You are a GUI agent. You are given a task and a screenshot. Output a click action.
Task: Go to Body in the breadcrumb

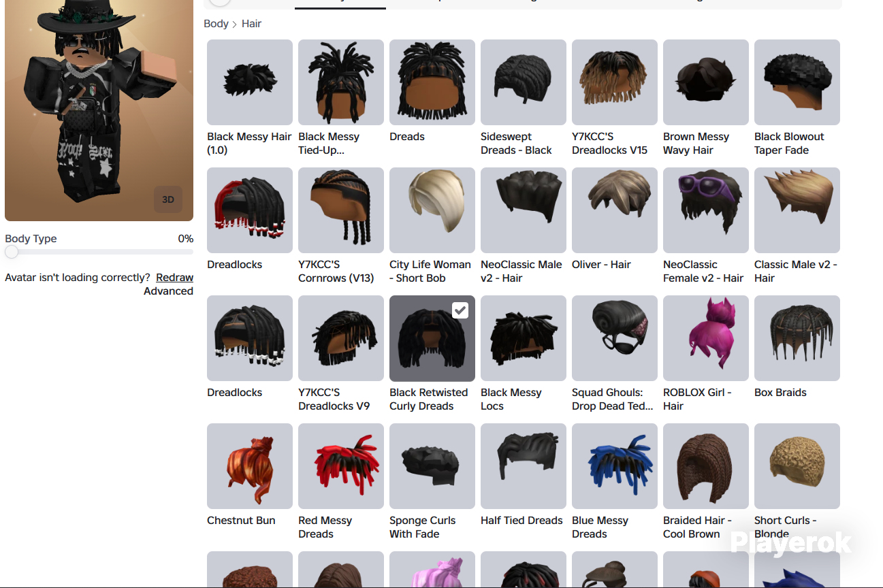216,24
